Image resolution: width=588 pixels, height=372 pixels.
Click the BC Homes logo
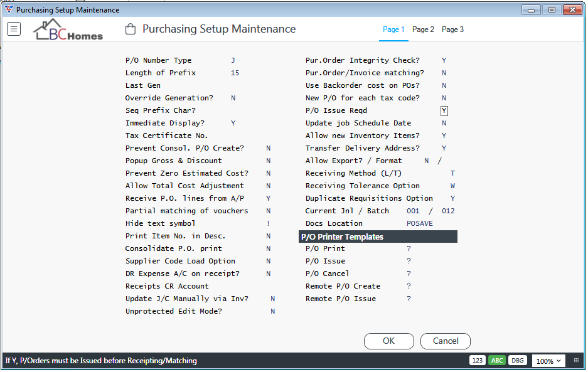[x=68, y=29]
